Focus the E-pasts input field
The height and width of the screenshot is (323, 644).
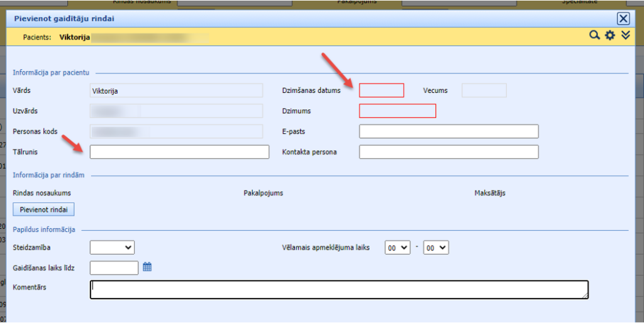pyautogui.click(x=448, y=131)
